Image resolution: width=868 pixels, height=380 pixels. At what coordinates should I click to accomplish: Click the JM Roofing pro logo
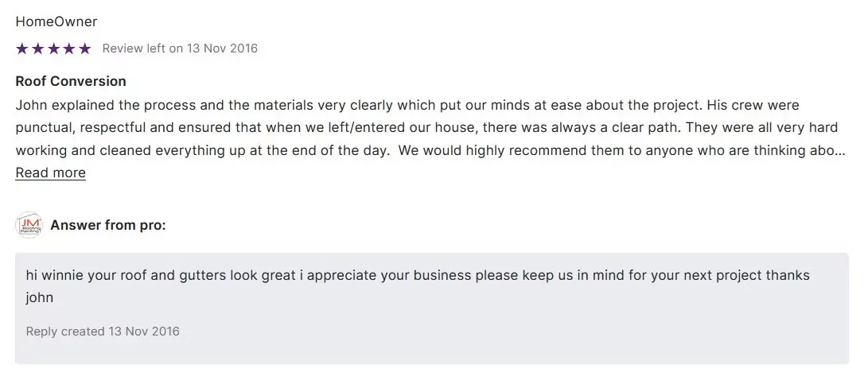(x=29, y=226)
